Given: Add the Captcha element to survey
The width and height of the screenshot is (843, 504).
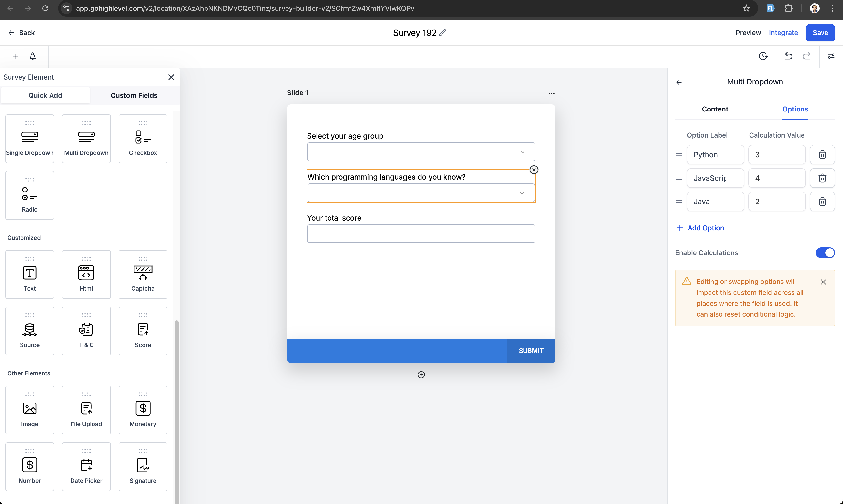Looking at the screenshot, I should [143, 274].
